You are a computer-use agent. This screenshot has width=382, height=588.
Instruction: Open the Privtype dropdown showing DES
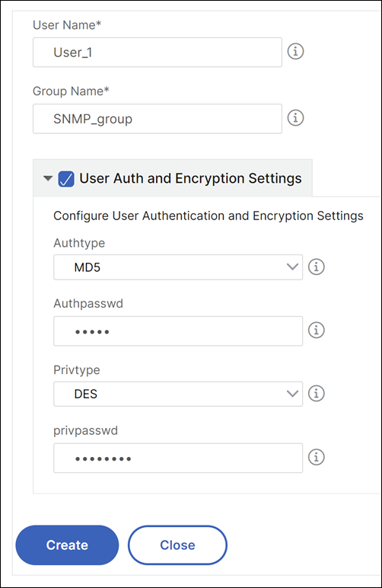click(x=178, y=394)
